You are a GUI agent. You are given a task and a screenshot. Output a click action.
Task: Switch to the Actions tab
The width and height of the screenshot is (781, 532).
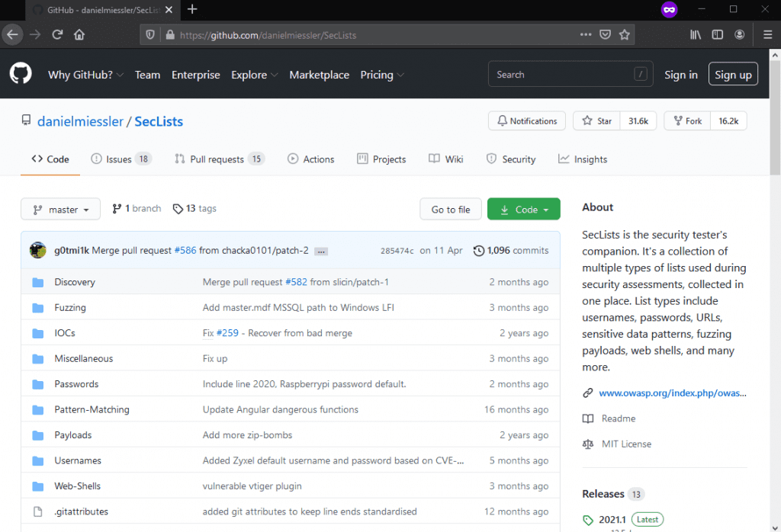coord(311,159)
